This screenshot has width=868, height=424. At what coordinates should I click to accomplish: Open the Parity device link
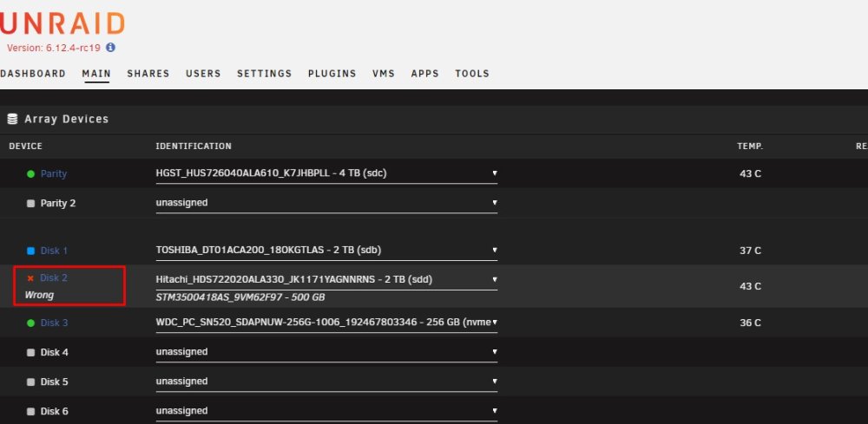[54, 173]
